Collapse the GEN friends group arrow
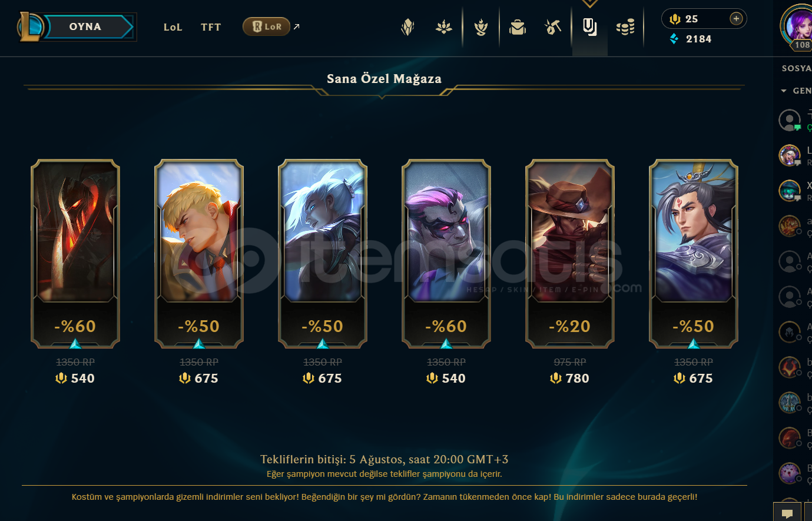812x521 pixels. coord(784,91)
